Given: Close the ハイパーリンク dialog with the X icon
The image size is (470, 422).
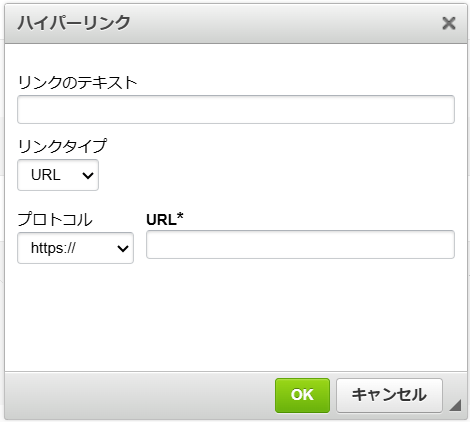Looking at the screenshot, I should click(x=449, y=23).
